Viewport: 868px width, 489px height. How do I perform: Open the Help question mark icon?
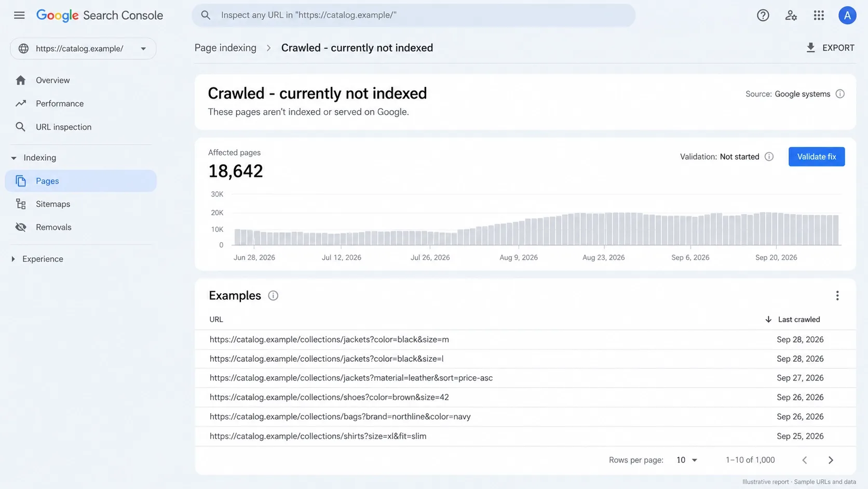tap(763, 16)
